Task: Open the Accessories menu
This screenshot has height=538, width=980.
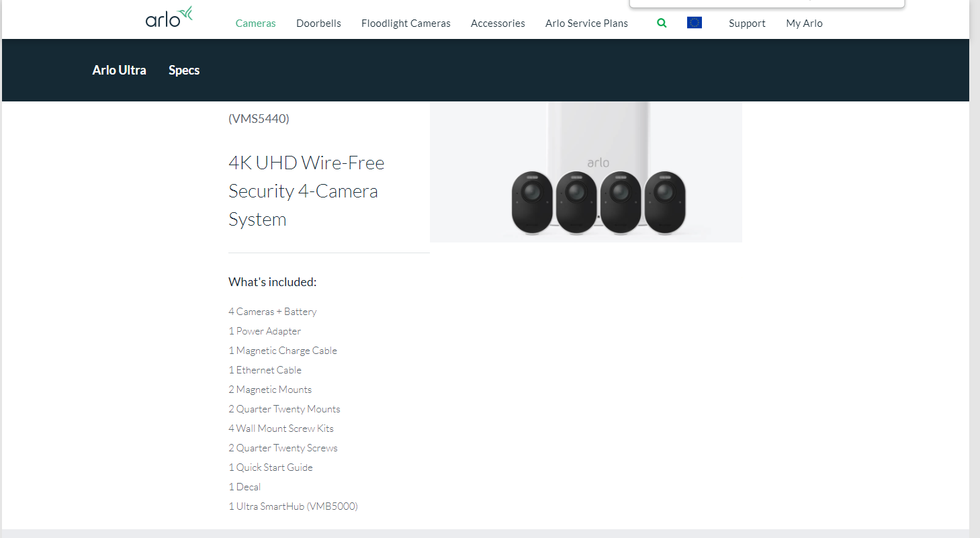Action: (x=498, y=23)
